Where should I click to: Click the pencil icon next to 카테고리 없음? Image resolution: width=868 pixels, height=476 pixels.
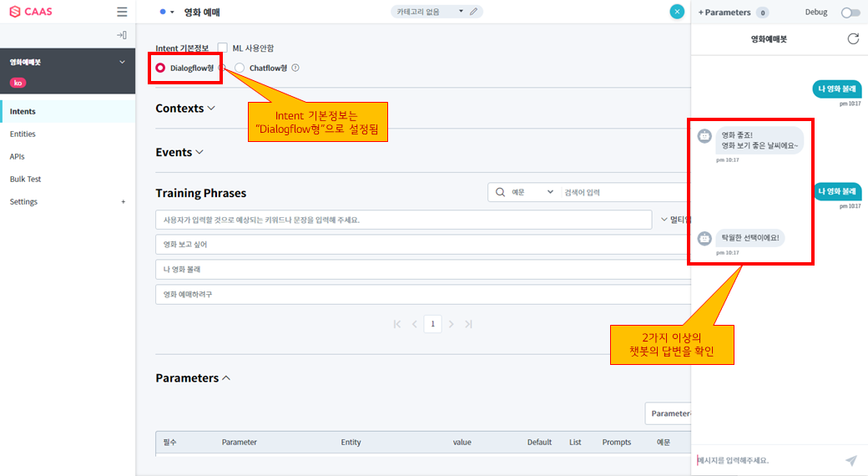pyautogui.click(x=474, y=12)
